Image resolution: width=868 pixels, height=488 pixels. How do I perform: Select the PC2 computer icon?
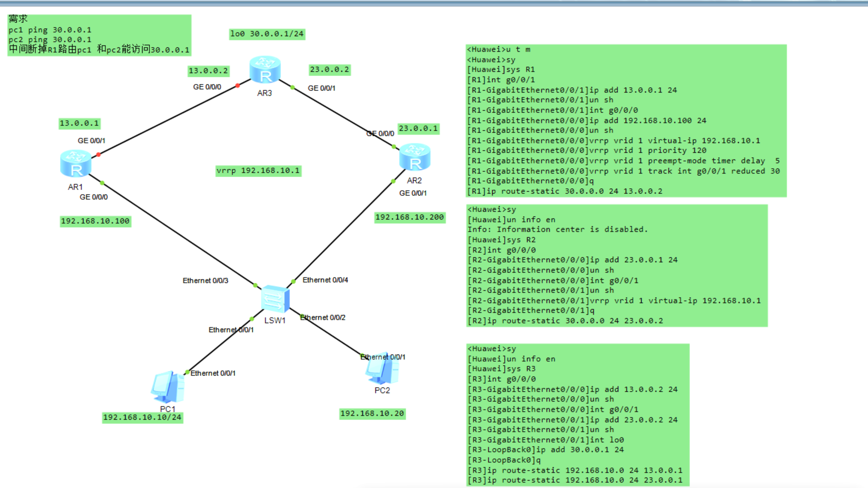[382, 368]
